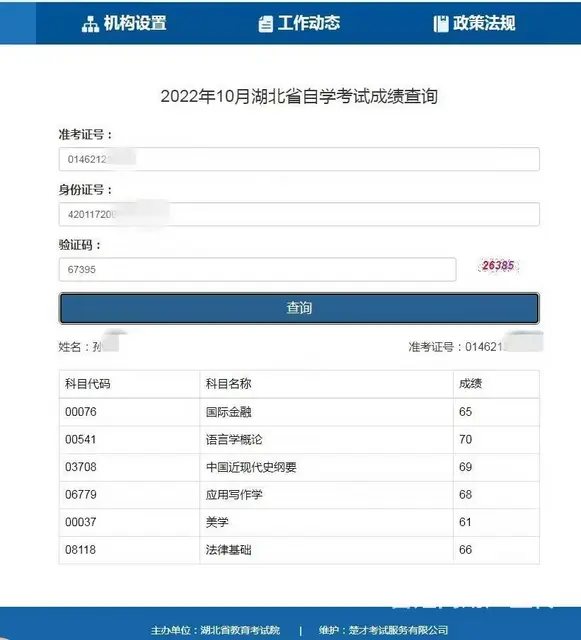Click the page title 2022年10月湖北省自学考试成绩查询
The height and width of the screenshot is (640, 581).
point(299,97)
